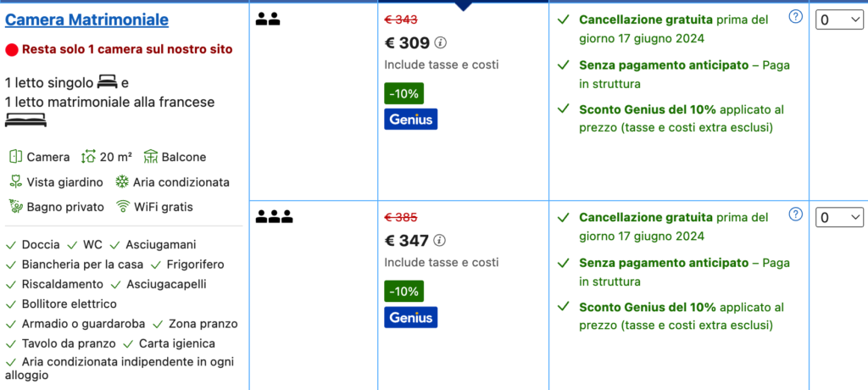
Task: Click the -10% discount badge for € 347
Action: point(403,291)
